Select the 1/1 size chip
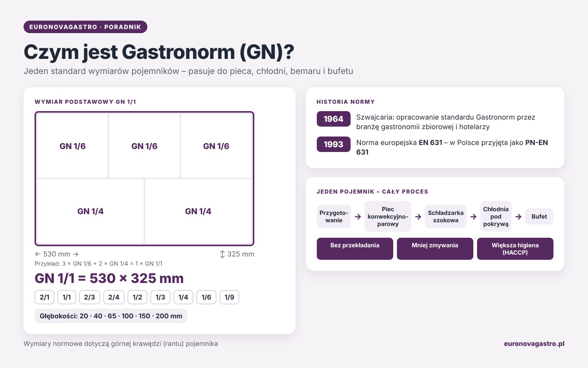The height and width of the screenshot is (368, 588). tap(67, 297)
